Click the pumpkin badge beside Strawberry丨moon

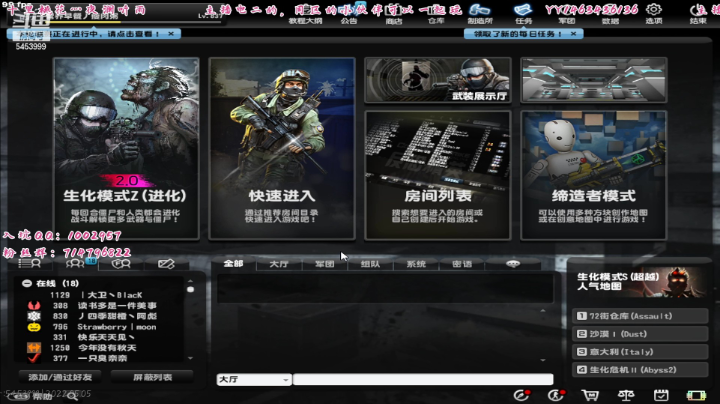[34, 327]
